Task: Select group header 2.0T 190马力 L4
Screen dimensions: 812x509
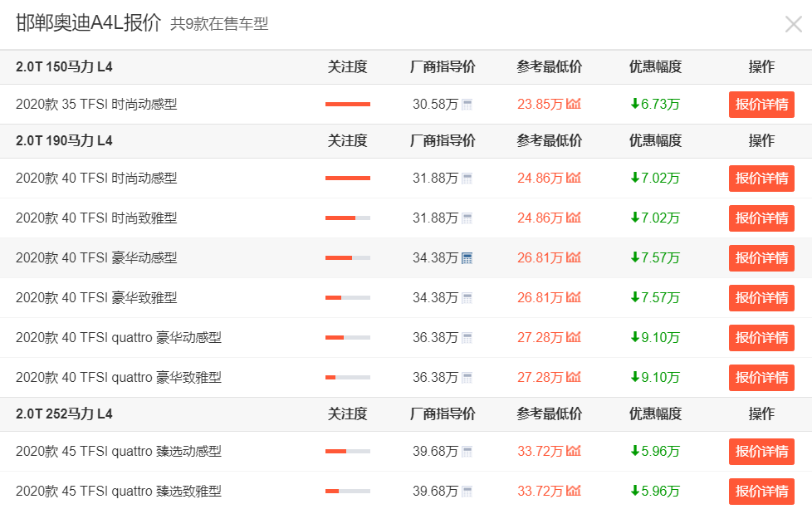Action: click(x=64, y=141)
